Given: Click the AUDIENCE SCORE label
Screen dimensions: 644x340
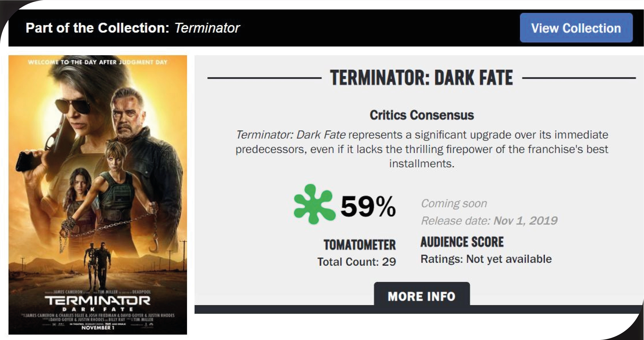Looking at the screenshot, I should tap(462, 242).
